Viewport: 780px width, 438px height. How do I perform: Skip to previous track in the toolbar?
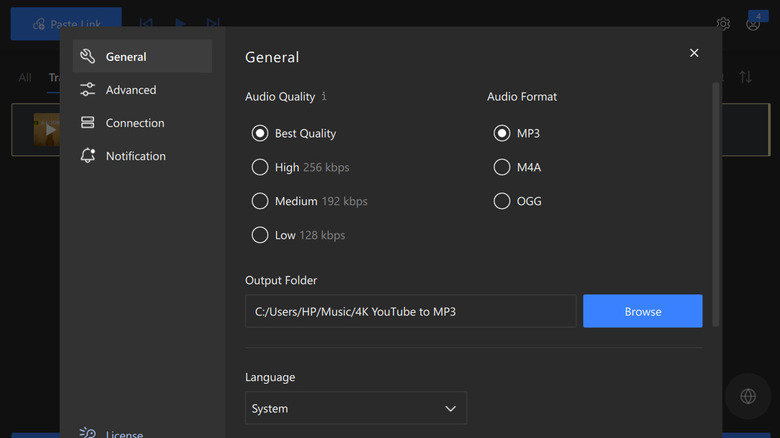[146, 23]
